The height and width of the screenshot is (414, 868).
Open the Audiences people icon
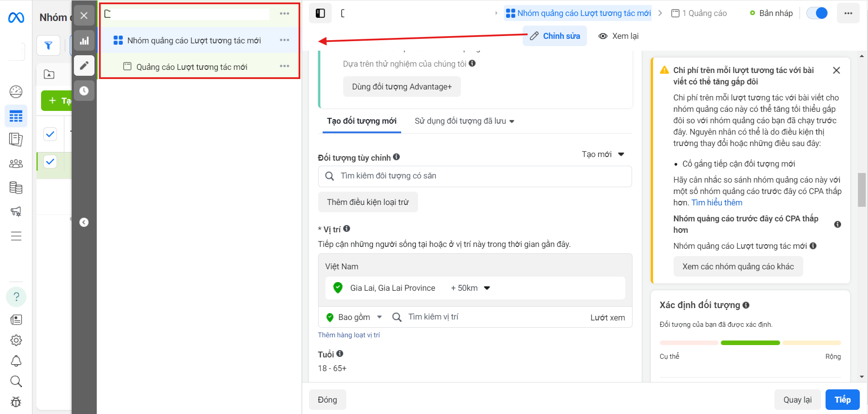coord(16,163)
